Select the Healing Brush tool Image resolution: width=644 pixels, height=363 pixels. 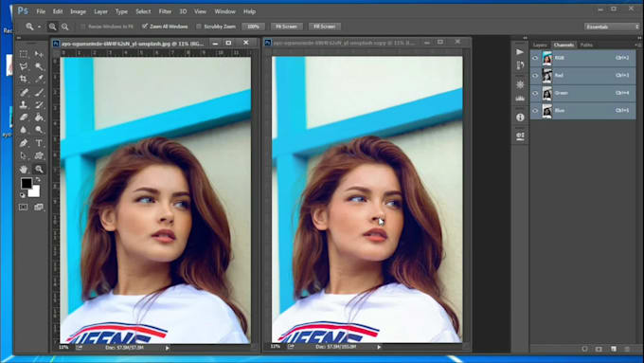(24, 92)
